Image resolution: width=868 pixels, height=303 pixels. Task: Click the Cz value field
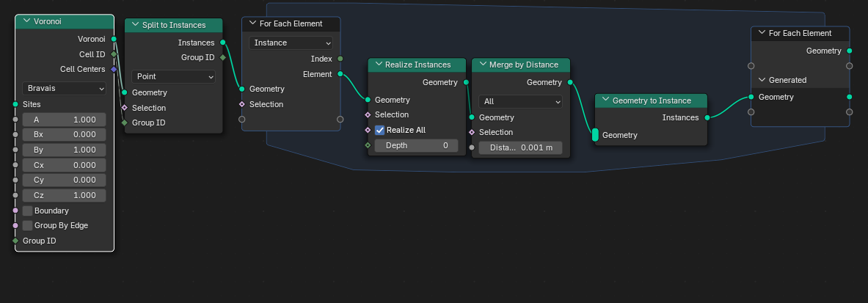click(65, 195)
